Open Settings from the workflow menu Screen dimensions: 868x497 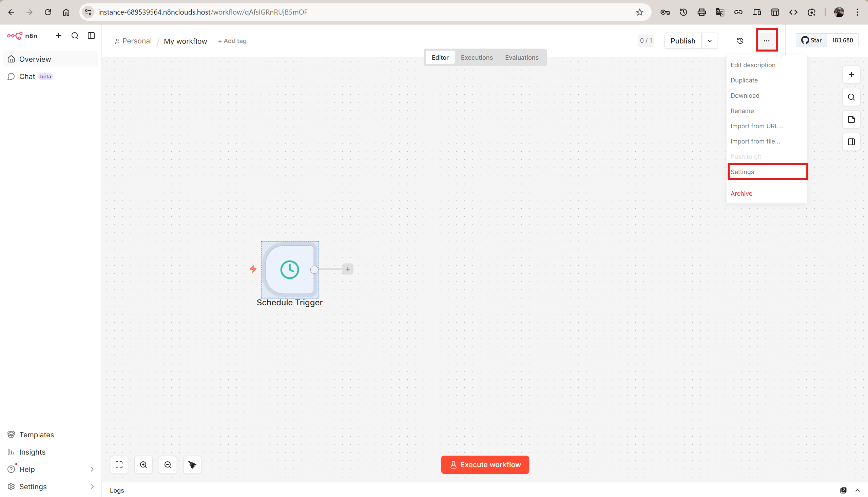(x=767, y=172)
